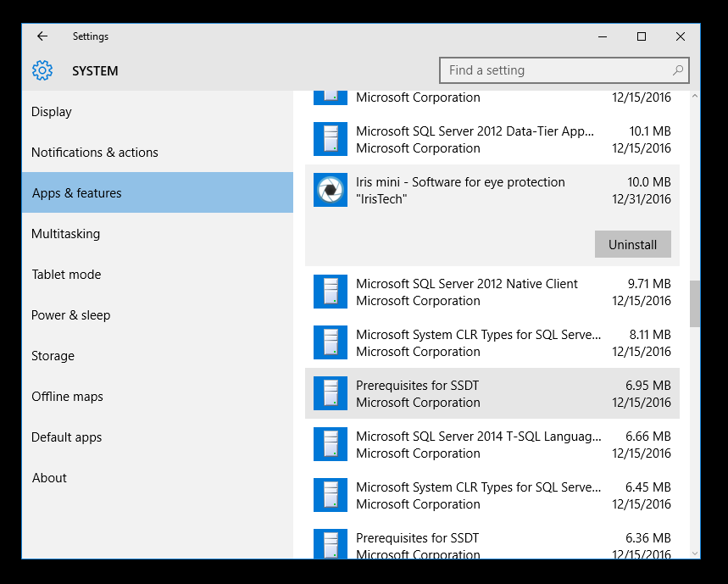Select Apps & features in the sidebar
Image resolution: width=728 pixels, height=584 pixels.
(x=158, y=192)
